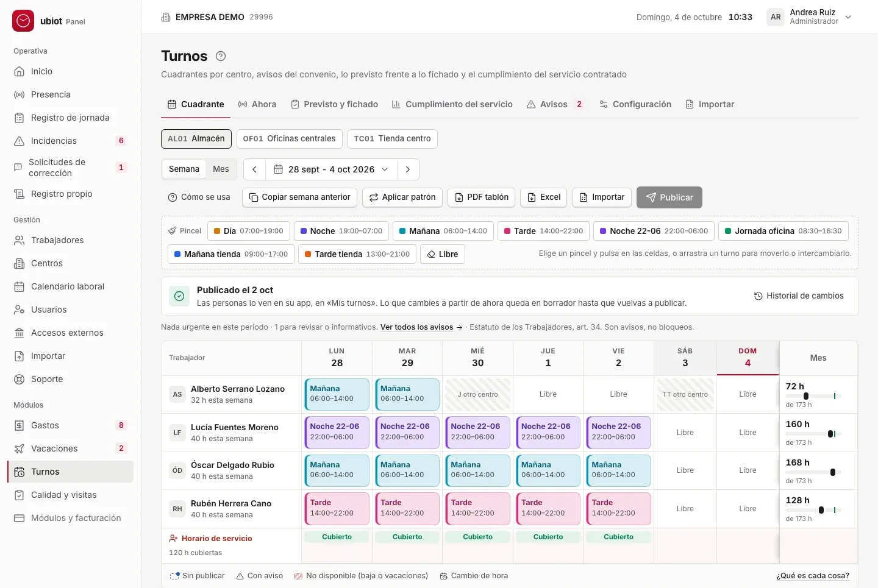Open the Cumplimiento del servicio tab
878x588 pixels.
pos(452,104)
